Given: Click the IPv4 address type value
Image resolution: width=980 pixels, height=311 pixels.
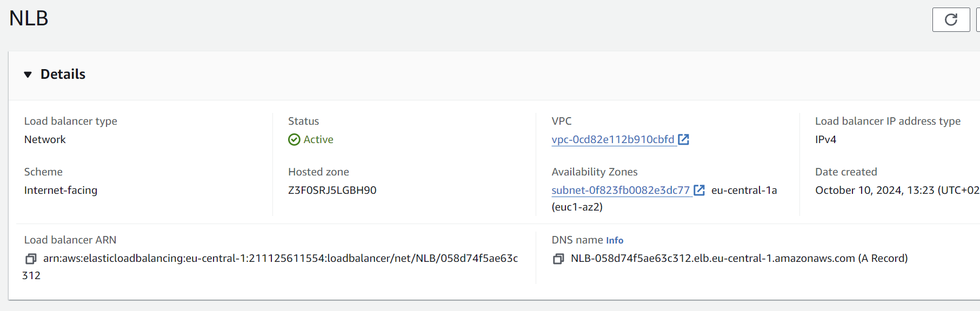Looking at the screenshot, I should click(825, 140).
